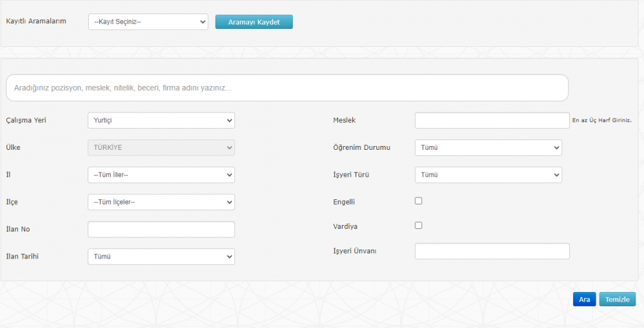The height and width of the screenshot is (328, 644).
Task: Expand the İlan Tarihi dropdown
Action: click(x=161, y=257)
